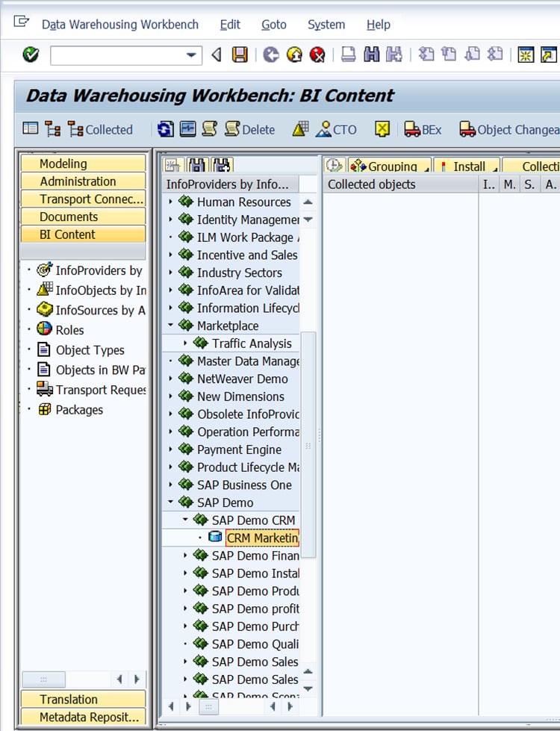Image resolution: width=560 pixels, height=731 pixels.
Task: Click the Find Next binoculars icon
Action: point(394,55)
